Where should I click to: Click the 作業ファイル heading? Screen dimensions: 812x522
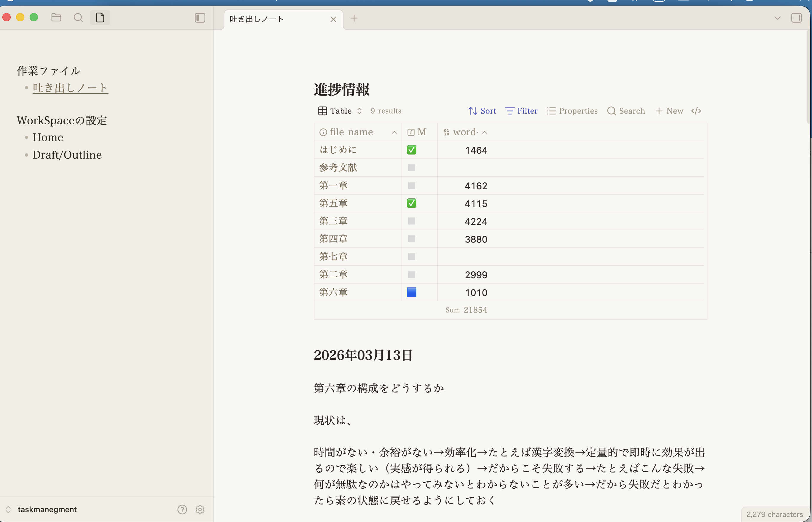pyautogui.click(x=48, y=71)
